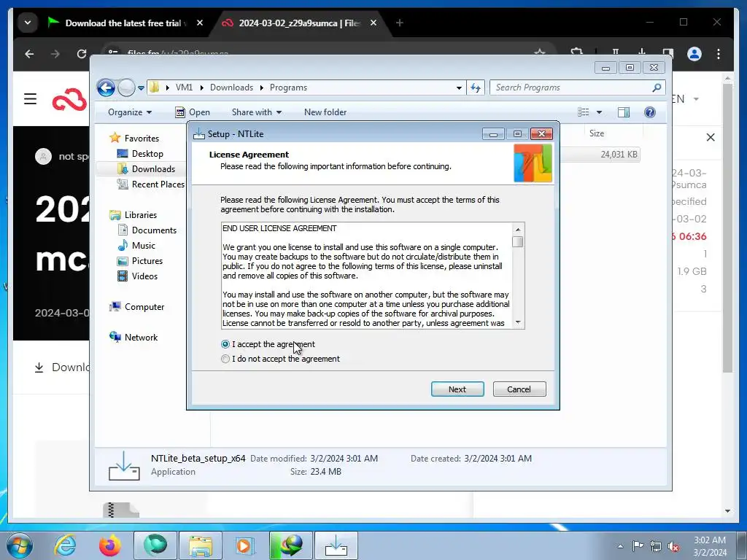
Task: Click the VM1 breadcrumb in address bar
Action: point(184,87)
